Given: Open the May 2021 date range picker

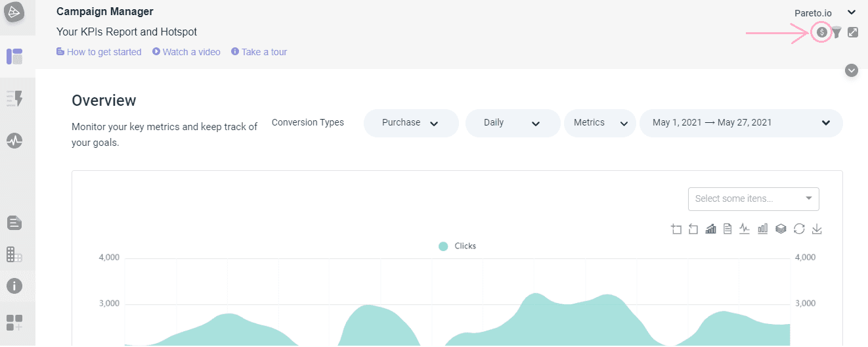Looking at the screenshot, I should (x=741, y=123).
